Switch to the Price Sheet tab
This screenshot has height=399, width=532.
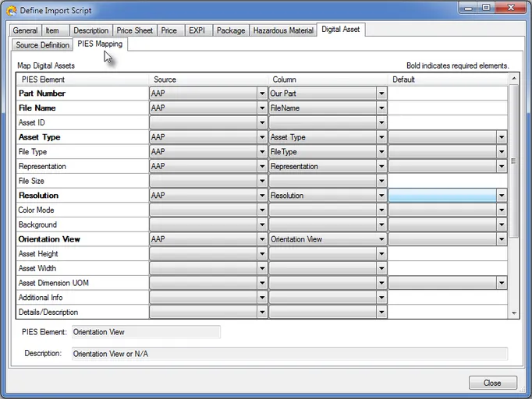tap(135, 30)
